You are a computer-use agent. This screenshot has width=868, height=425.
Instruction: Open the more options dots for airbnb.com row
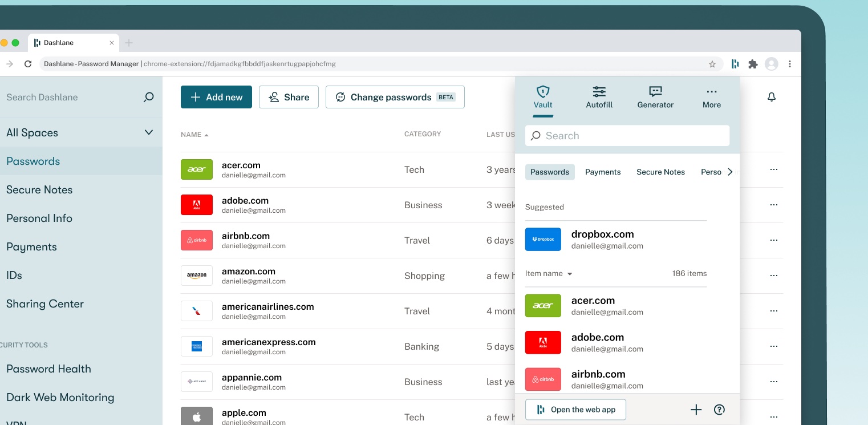point(774,240)
